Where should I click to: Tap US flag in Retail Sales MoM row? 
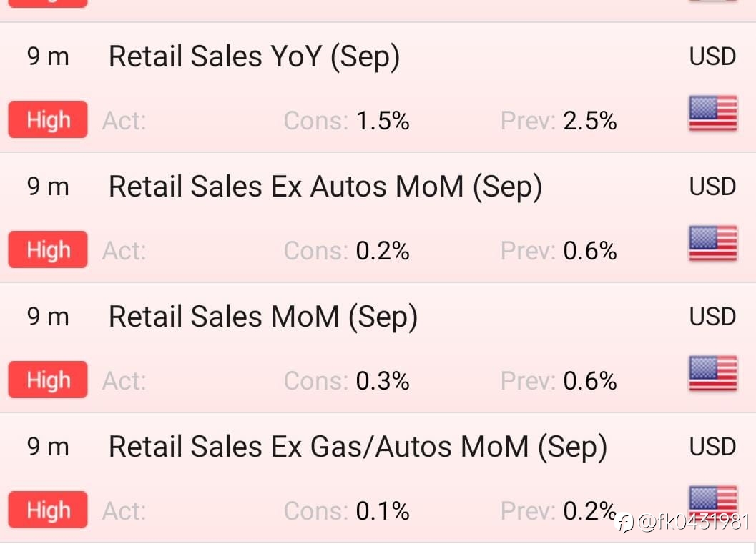coord(713,373)
